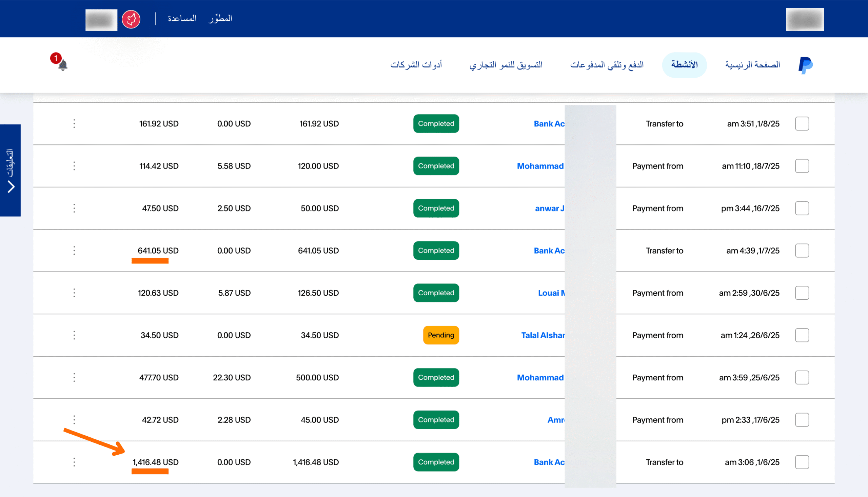
Task: Open الصفحة الرئيسية home tab
Action: point(752,65)
